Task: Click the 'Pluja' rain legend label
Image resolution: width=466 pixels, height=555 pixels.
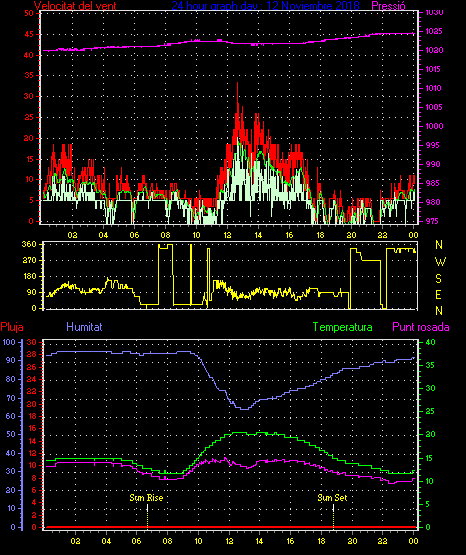Action: click(x=12, y=327)
